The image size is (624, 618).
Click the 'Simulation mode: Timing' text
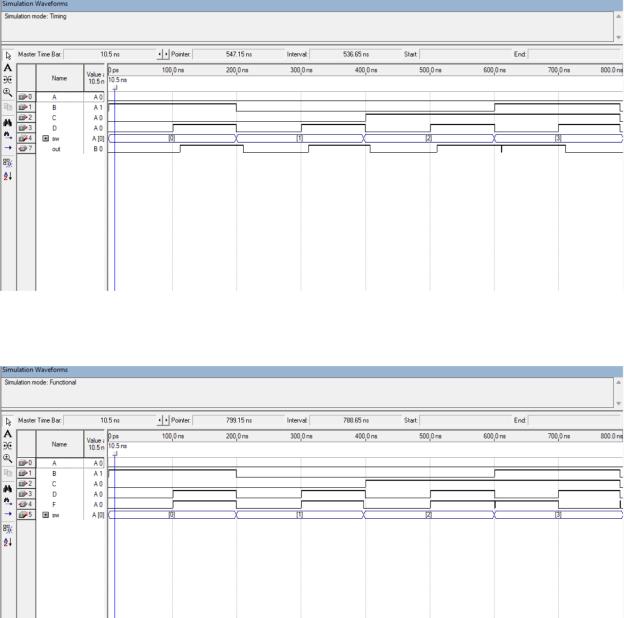pos(35,16)
